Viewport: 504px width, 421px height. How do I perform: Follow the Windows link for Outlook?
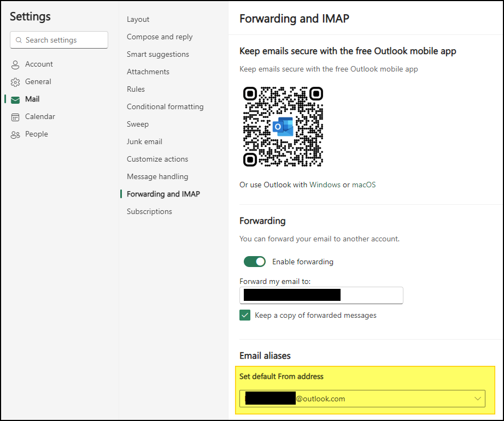[x=325, y=185]
